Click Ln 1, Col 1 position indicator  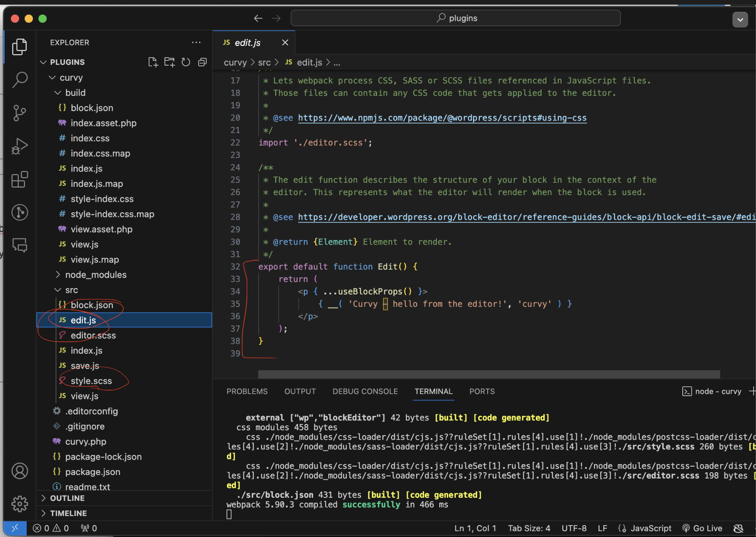click(475, 528)
